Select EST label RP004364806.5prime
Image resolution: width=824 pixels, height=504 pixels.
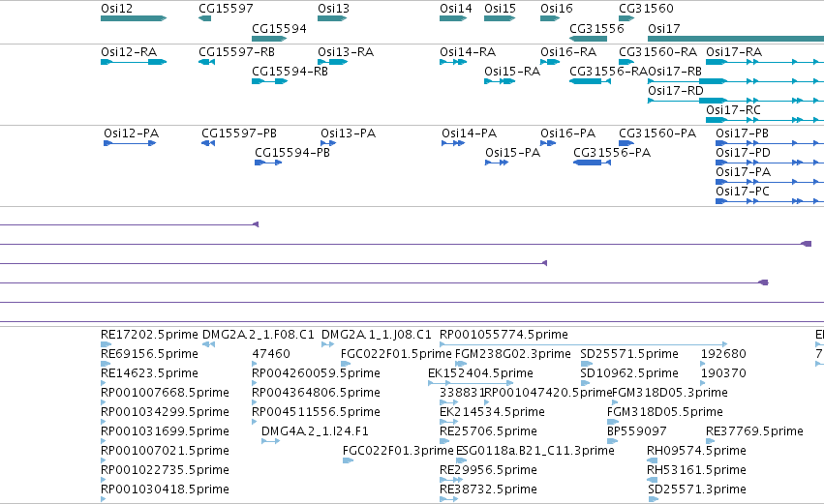point(316,393)
